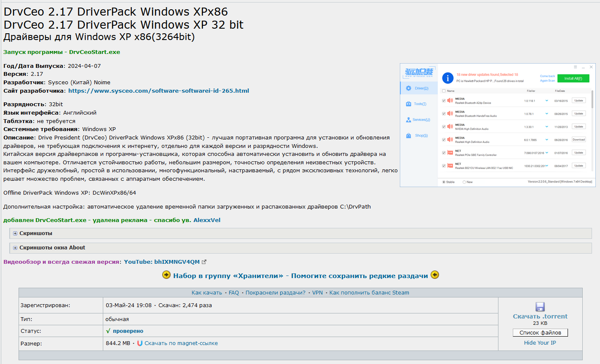
Task: Open the version dropdown for 7.098.0107.2016
Action: [x=547, y=153]
